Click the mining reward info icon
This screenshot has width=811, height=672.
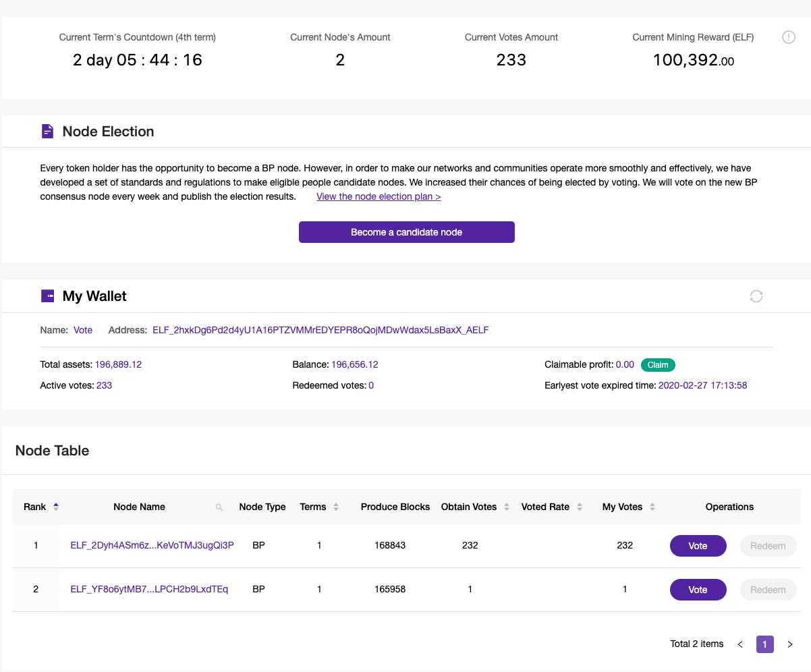(x=788, y=38)
